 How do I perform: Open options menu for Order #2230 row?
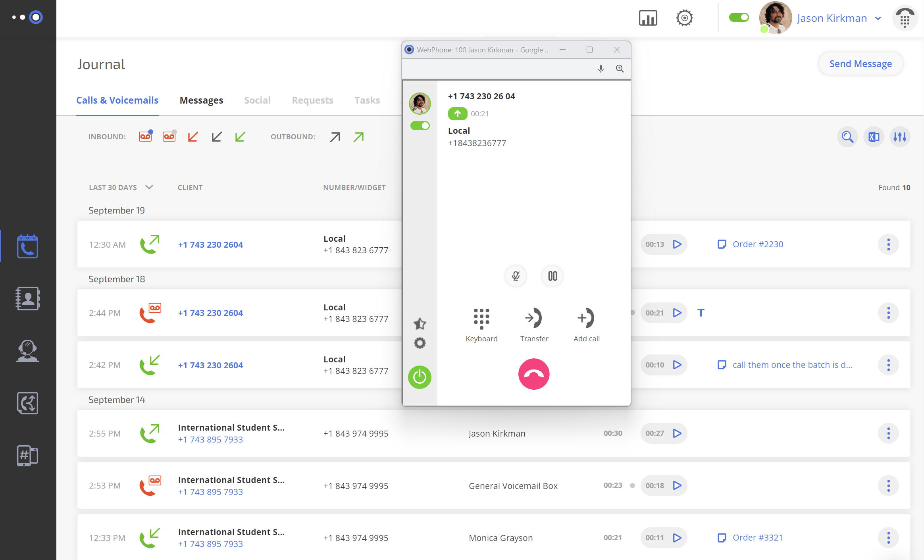pyautogui.click(x=888, y=244)
